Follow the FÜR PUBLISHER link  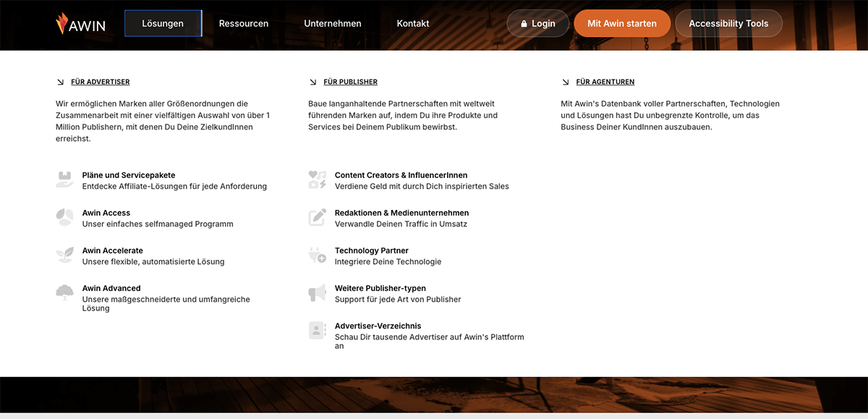pyautogui.click(x=351, y=82)
